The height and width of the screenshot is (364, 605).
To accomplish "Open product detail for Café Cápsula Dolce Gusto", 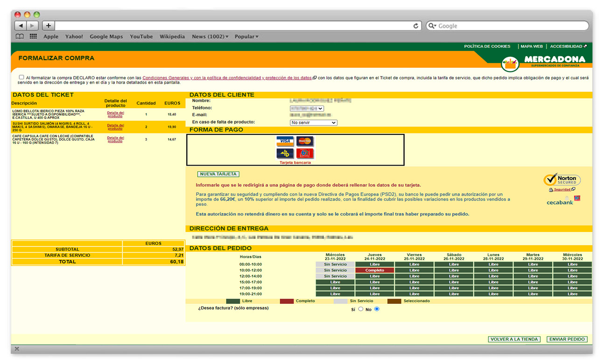I will point(115,139).
